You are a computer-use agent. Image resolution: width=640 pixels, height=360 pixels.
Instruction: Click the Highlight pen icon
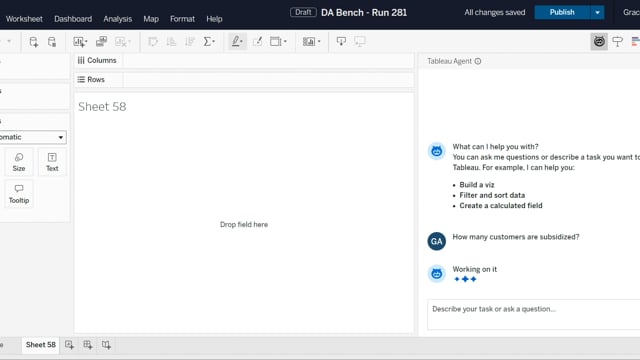[x=236, y=41]
